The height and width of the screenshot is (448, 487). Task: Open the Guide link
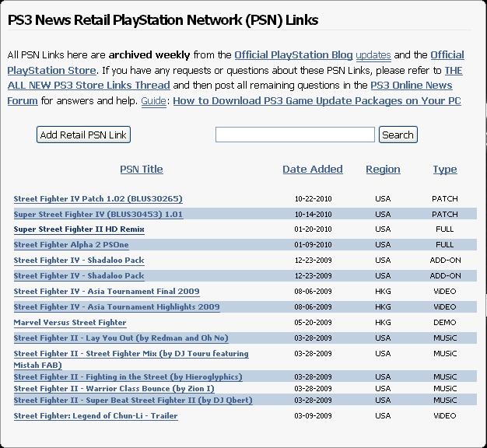point(154,101)
